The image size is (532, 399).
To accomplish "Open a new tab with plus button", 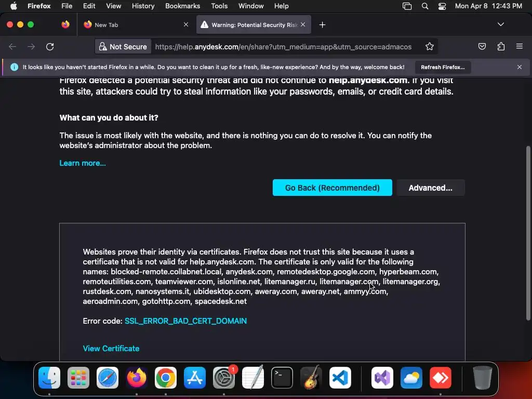I will pyautogui.click(x=322, y=25).
